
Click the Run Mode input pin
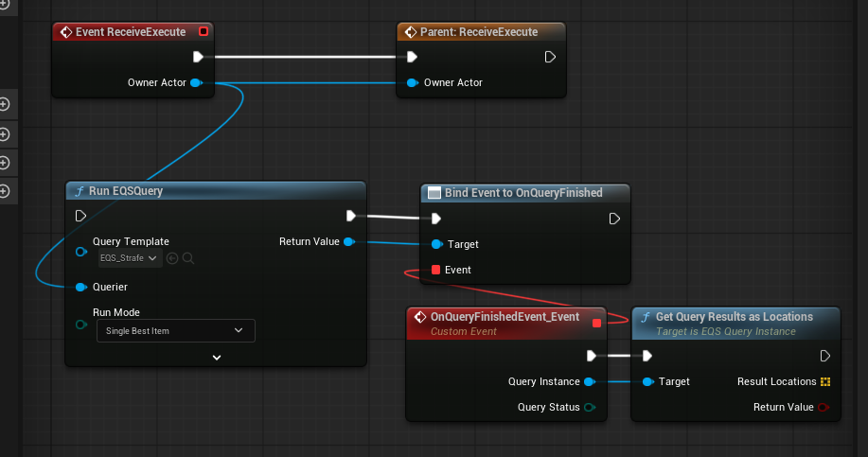[x=81, y=325]
